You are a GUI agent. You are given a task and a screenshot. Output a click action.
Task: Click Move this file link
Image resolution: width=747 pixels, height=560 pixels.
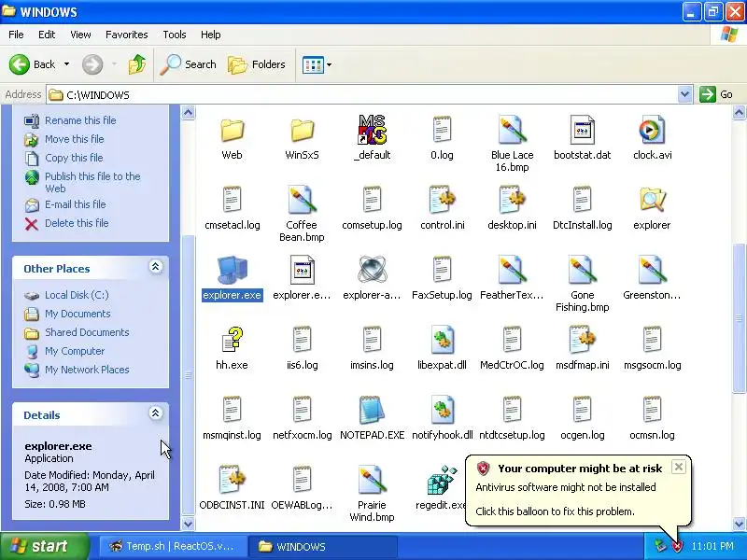coord(75,139)
